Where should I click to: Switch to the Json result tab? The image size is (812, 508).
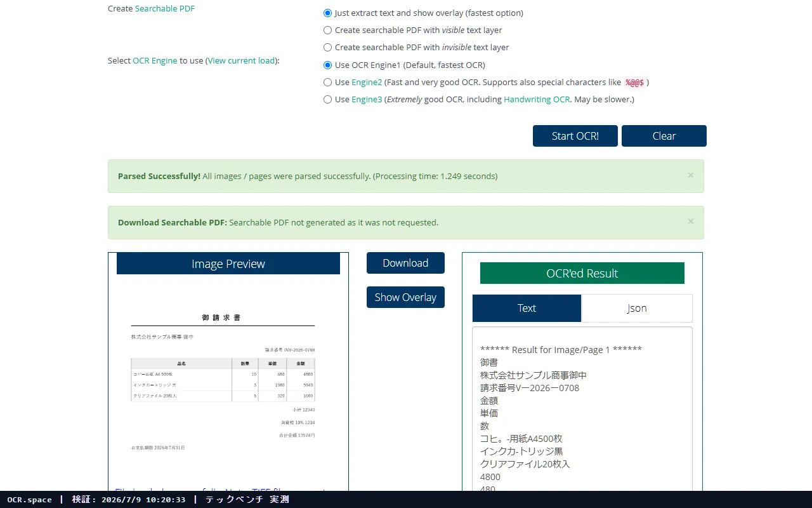637,308
